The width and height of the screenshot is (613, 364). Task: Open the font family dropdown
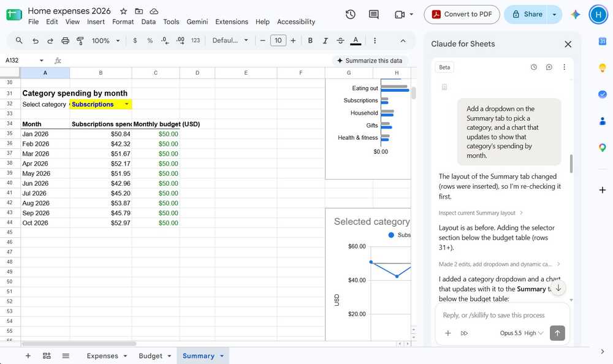click(x=230, y=40)
